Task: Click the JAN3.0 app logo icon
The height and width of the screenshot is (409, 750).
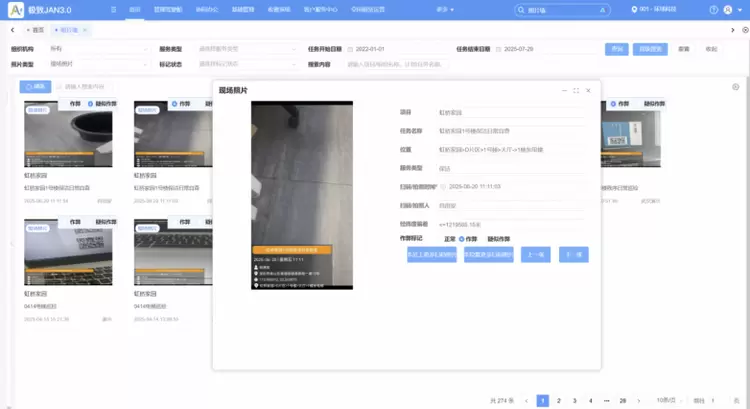Action: pos(14,9)
